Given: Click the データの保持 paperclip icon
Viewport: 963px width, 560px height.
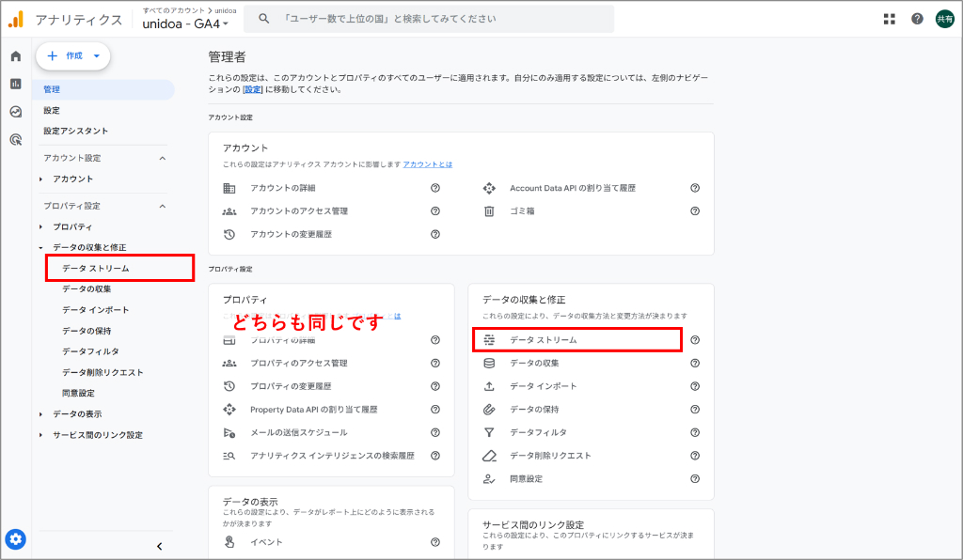Looking at the screenshot, I should [x=489, y=409].
